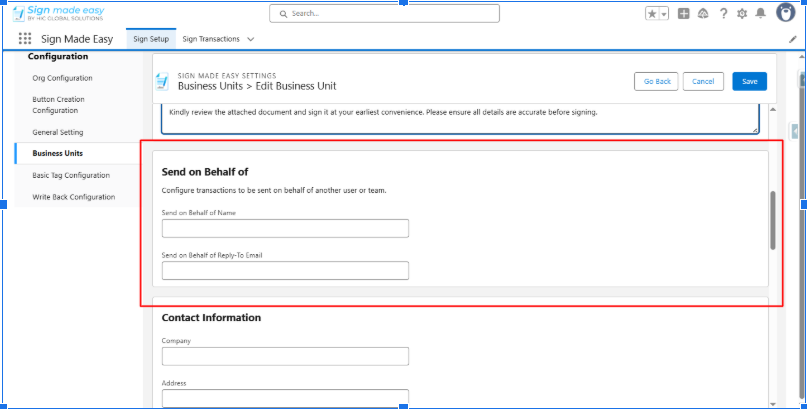The width and height of the screenshot is (807, 409).
Task: Switch to the Sign Setup tab
Action: (151, 39)
